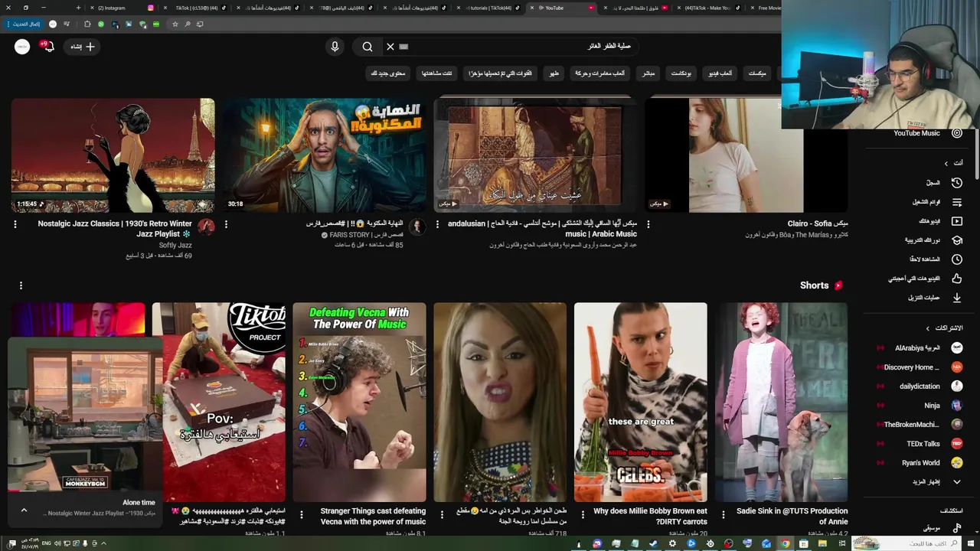Image resolution: width=980 pixels, height=551 pixels.
Task: Clear the search box with X
Action: pyautogui.click(x=390, y=47)
